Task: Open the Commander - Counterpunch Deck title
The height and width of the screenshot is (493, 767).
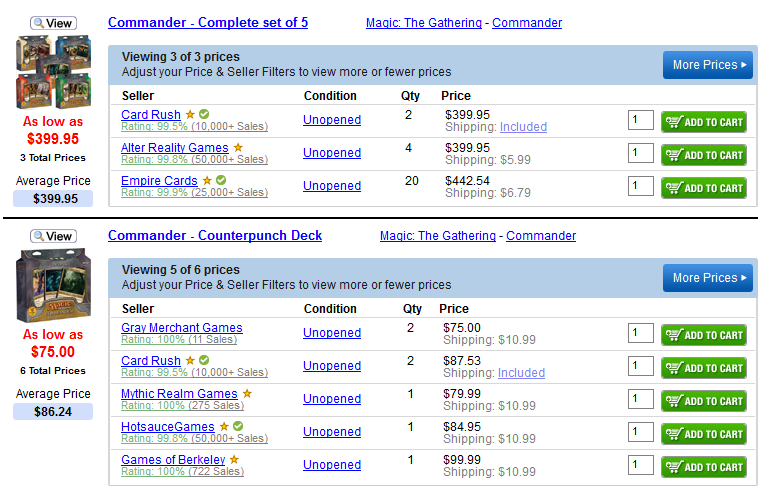Action: [x=215, y=236]
